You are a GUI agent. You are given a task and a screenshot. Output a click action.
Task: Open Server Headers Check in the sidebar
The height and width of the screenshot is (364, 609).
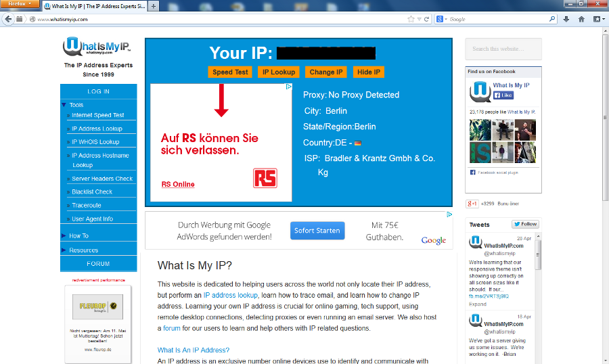tap(102, 179)
